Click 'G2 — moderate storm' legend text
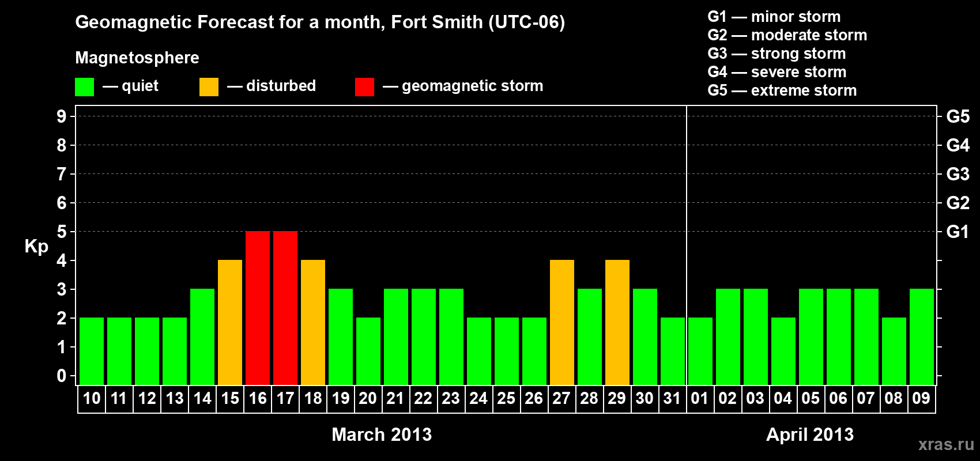 [787, 35]
